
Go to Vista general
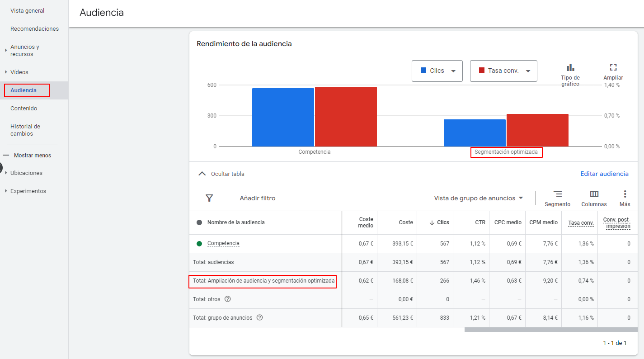point(28,10)
